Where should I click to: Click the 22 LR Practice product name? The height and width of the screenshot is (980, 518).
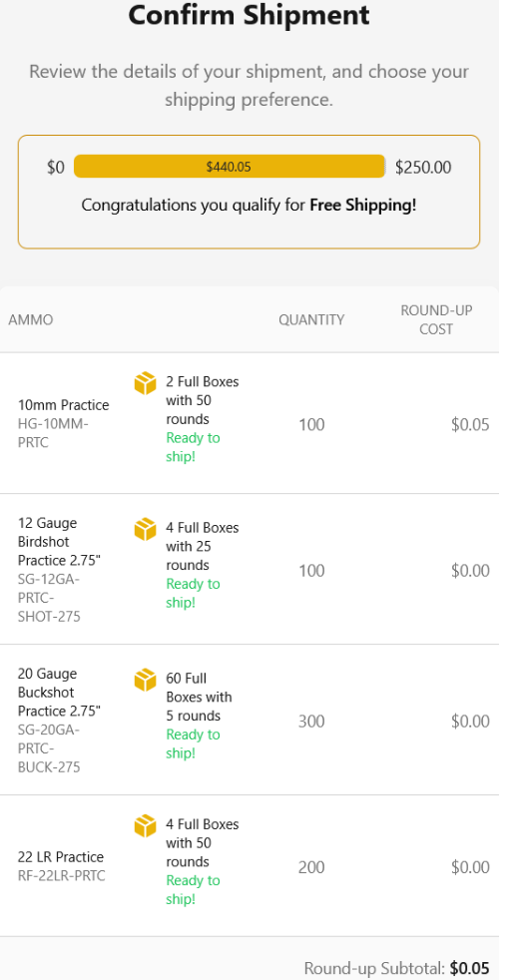61,857
